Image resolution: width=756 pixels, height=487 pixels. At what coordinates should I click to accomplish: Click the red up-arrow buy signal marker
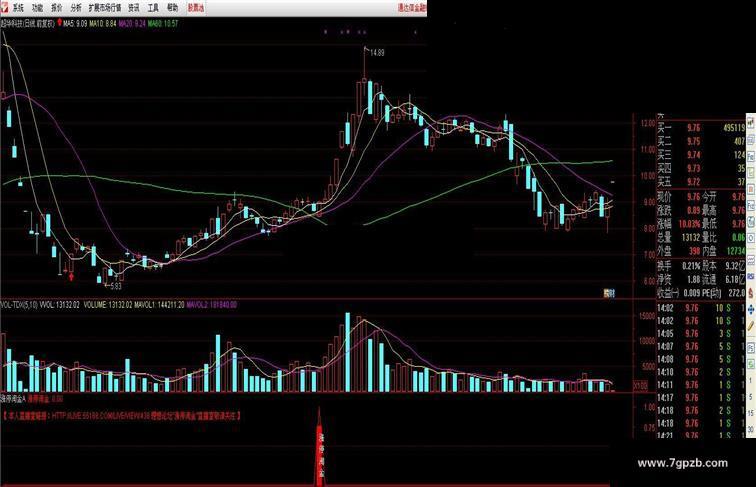pyautogui.click(x=71, y=276)
